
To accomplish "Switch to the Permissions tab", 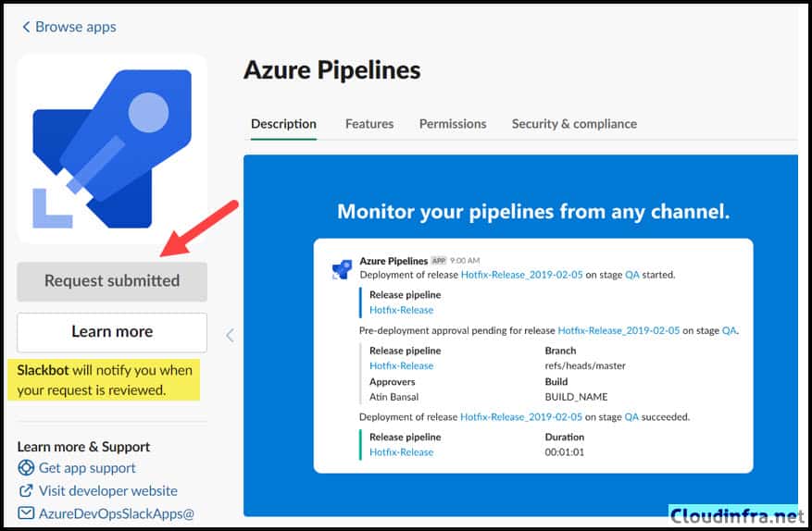I will pos(453,124).
